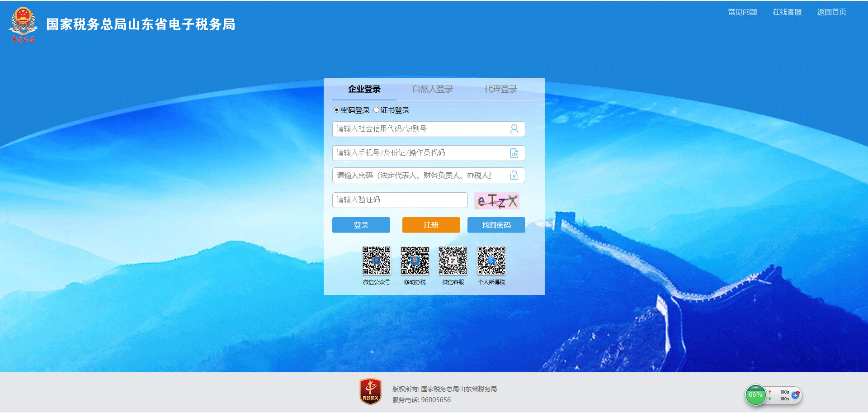Click the blue 登录 button
Image resolution: width=868 pixels, height=413 pixels.
pos(361,225)
